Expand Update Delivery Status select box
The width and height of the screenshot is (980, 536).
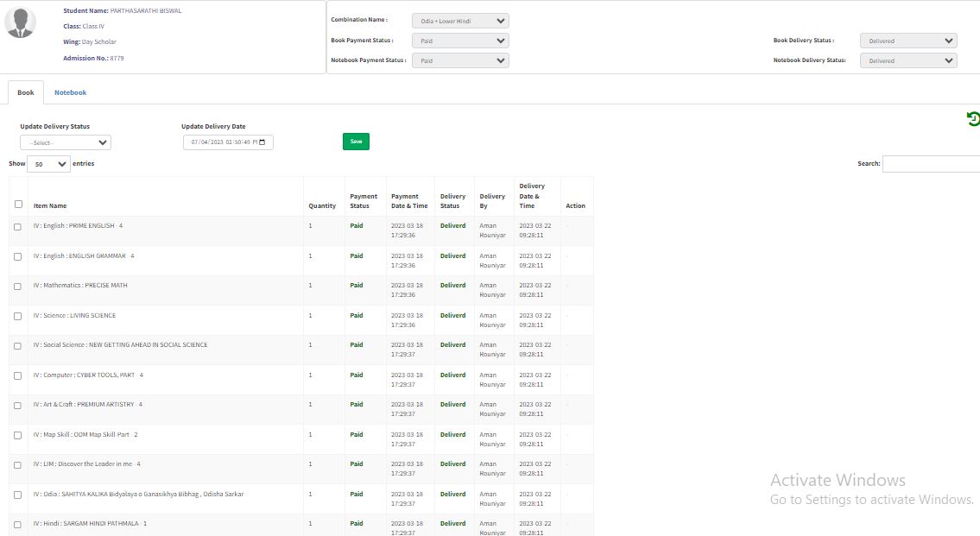click(x=66, y=142)
